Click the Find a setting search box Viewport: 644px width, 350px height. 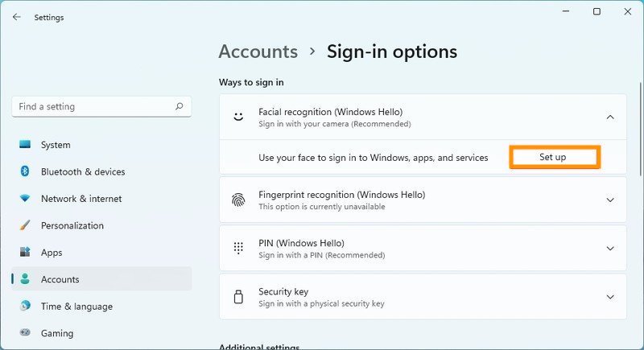pos(101,107)
